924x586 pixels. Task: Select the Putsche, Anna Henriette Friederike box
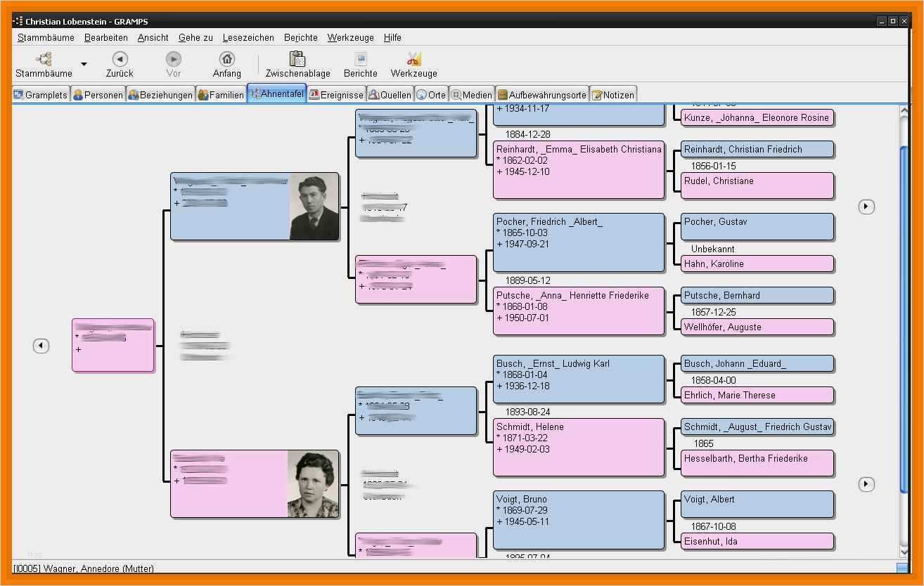point(579,311)
